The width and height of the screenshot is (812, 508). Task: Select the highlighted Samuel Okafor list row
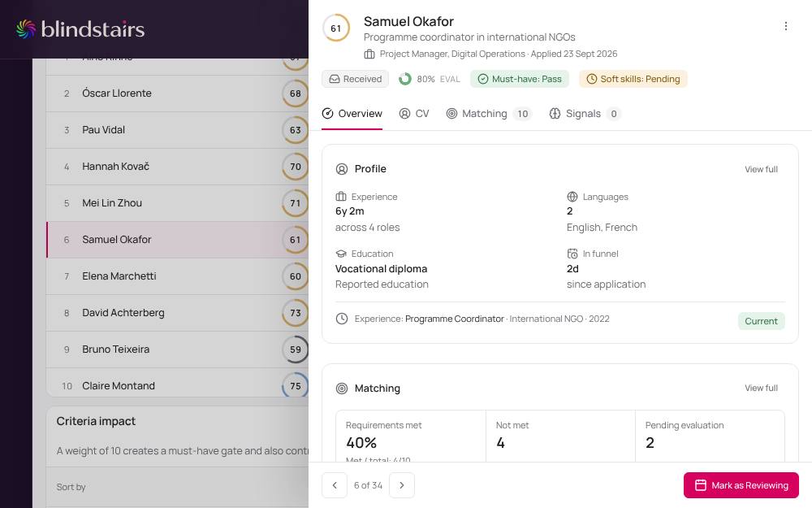[177, 240]
